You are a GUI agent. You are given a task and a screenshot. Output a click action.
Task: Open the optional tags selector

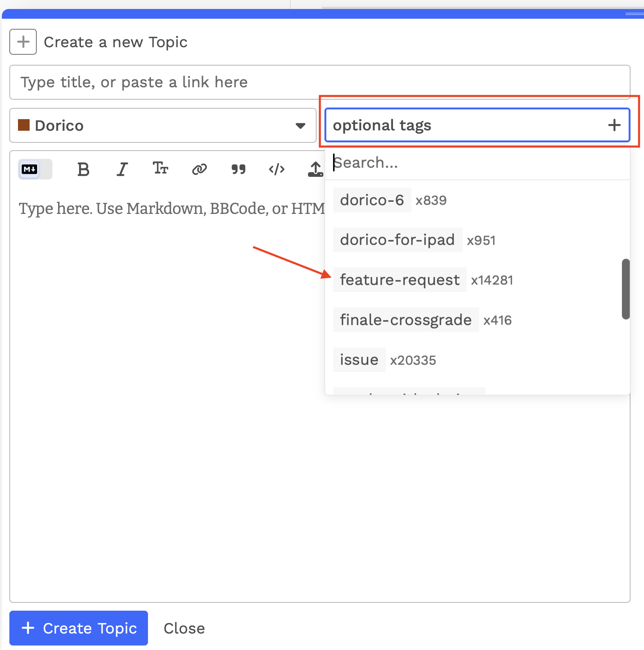[x=477, y=125]
